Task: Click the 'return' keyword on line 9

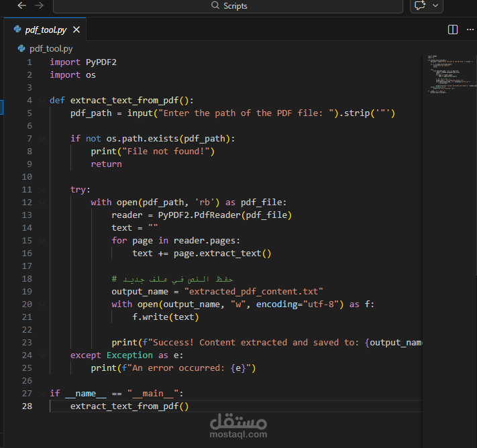Action: click(106, 164)
